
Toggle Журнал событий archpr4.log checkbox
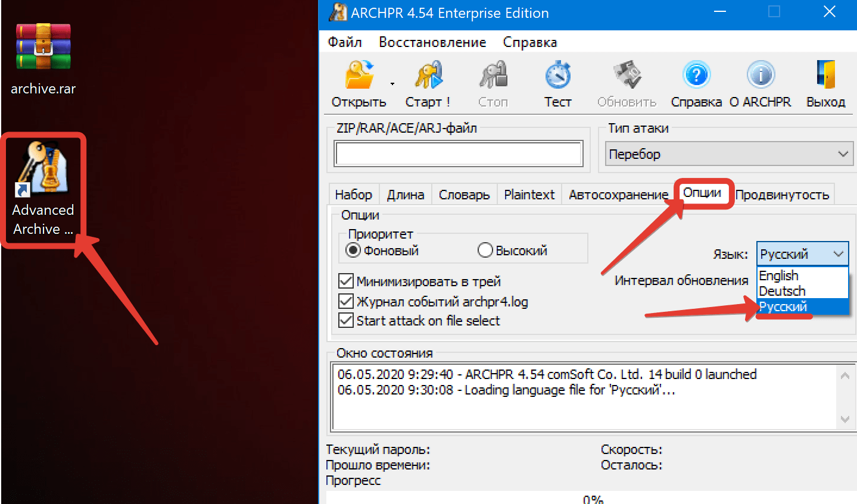click(346, 301)
